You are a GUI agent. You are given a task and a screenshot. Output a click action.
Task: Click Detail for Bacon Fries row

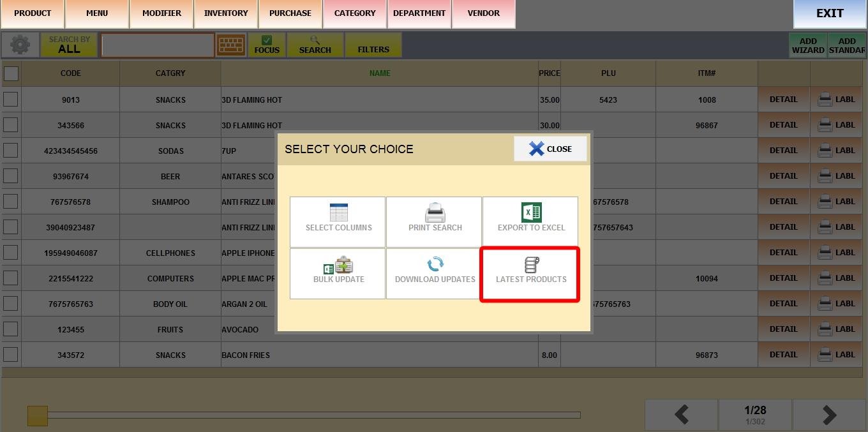pos(783,355)
